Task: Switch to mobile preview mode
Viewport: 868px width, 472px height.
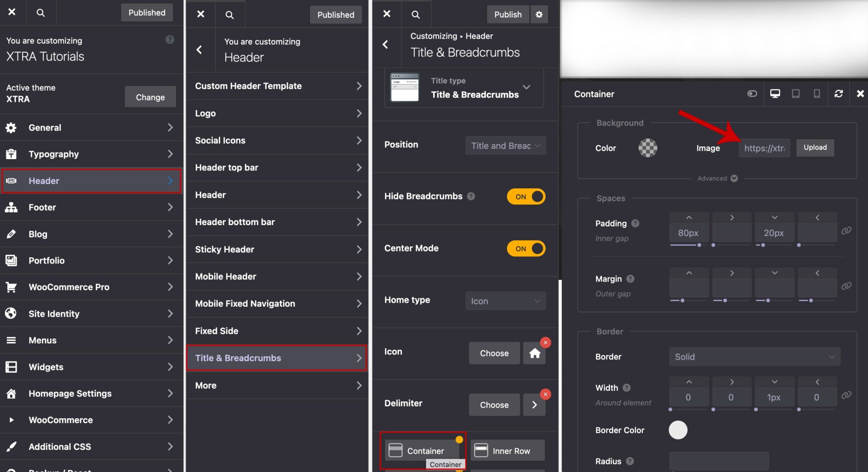Action: (817, 93)
